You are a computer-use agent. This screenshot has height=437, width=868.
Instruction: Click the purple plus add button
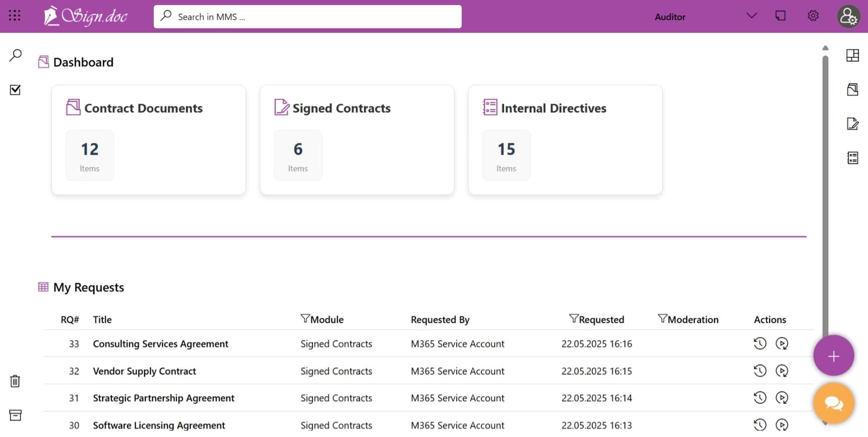tap(833, 356)
